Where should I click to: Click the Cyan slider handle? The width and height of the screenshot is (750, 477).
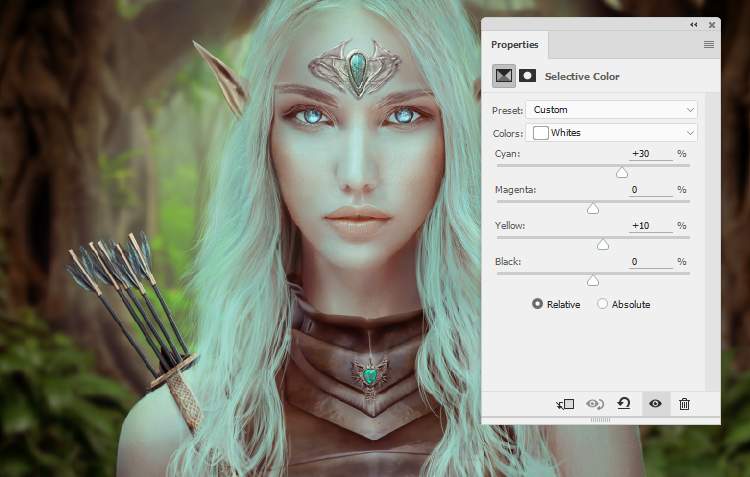tap(622, 173)
